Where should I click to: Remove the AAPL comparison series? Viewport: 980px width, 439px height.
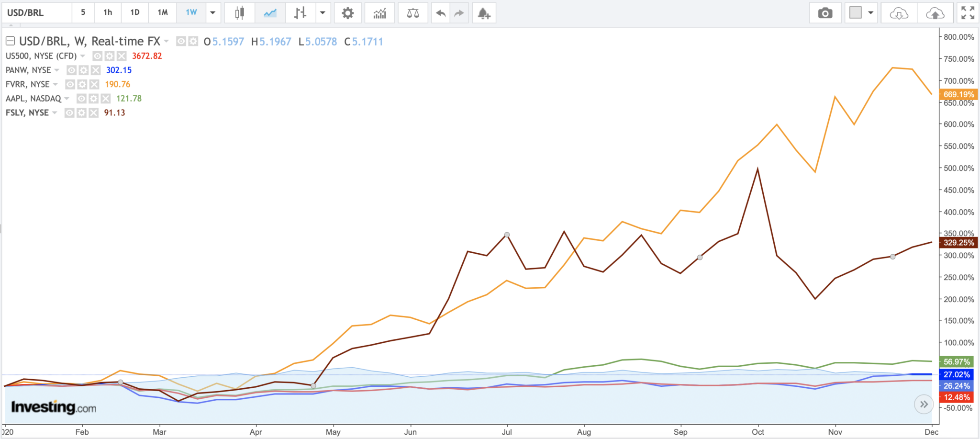pos(106,99)
